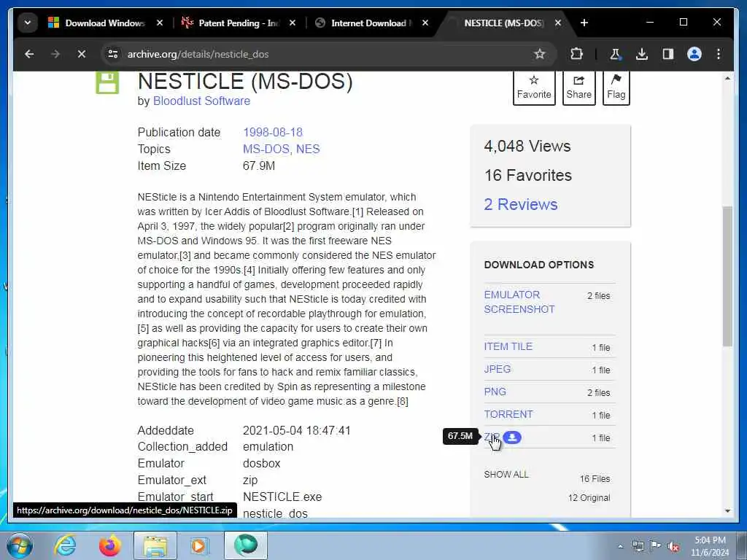Show browser downloads

click(x=642, y=54)
